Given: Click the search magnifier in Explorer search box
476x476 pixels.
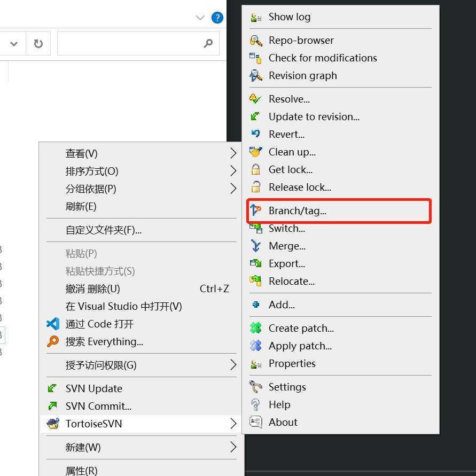Looking at the screenshot, I should point(208,43).
